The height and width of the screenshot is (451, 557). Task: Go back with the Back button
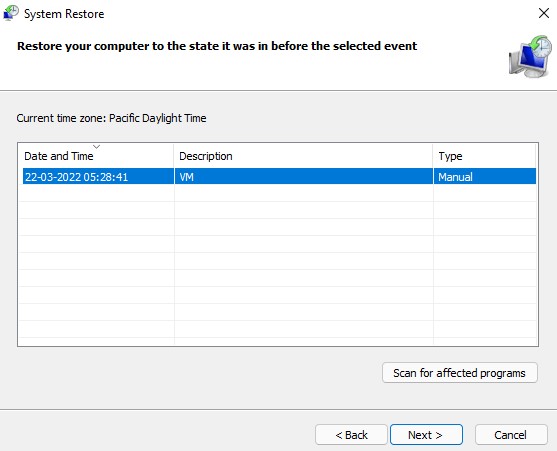351,435
